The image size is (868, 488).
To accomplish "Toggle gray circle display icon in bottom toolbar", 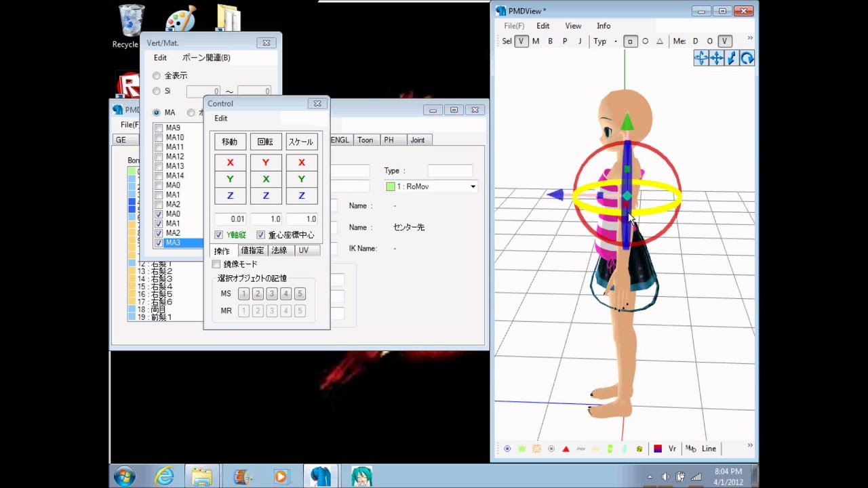I will point(551,449).
